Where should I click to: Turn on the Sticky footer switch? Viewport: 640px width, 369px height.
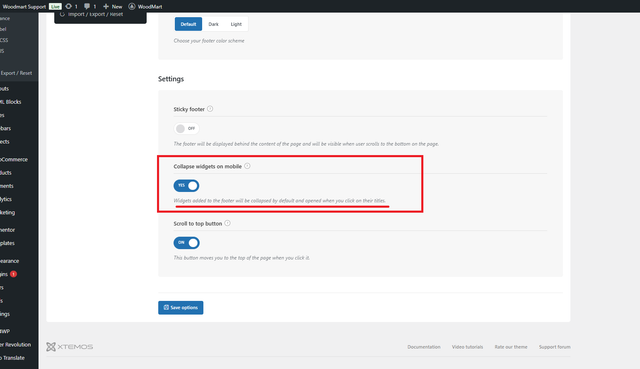point(187,129)
